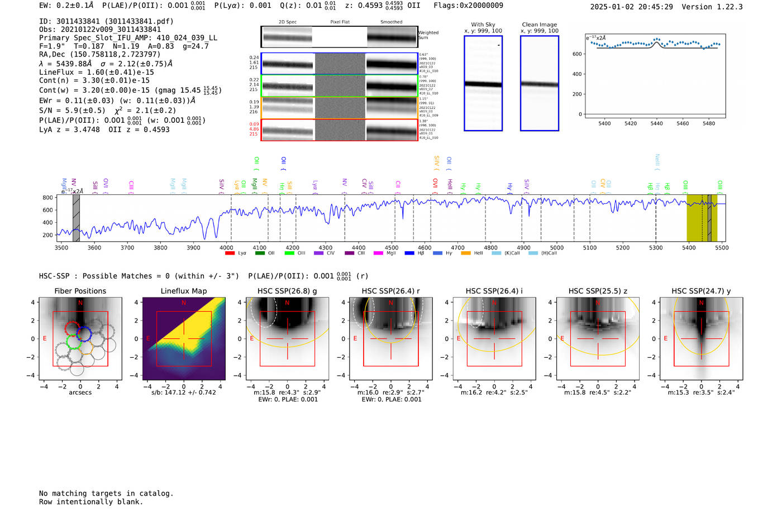Select the red-bordered fiber spectrum row

pos(340,130)
